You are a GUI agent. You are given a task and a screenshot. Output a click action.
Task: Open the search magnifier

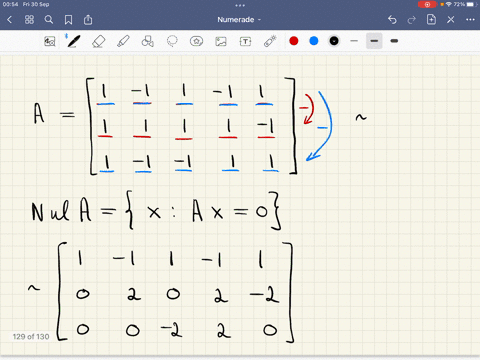49,20
